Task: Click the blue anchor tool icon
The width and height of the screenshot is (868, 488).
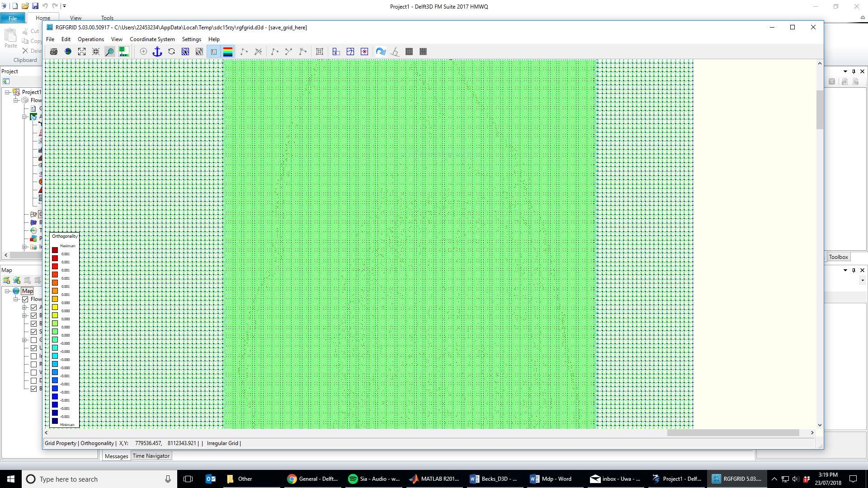Action: click(157, 52)
